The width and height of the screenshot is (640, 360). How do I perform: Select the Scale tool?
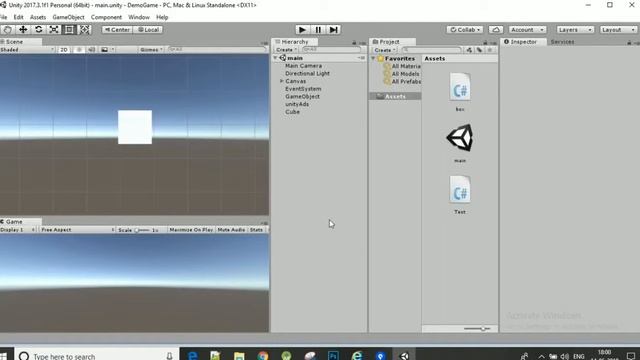54,30
